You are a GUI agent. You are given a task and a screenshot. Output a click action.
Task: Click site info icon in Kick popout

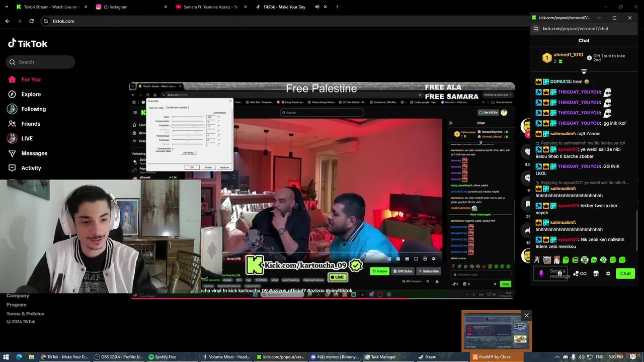click(536, 29)
